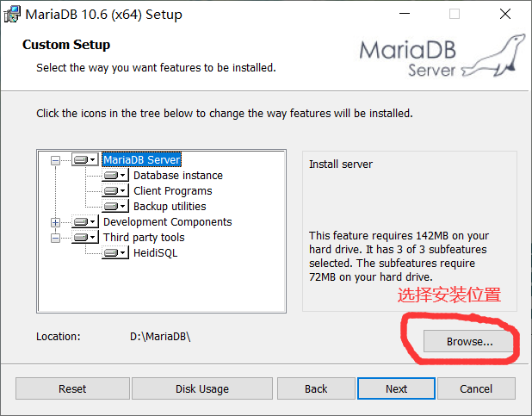Select the MariaDB Server tree item
The height and width of the screenshot is (416, 532).
click(x=142, y=159)
